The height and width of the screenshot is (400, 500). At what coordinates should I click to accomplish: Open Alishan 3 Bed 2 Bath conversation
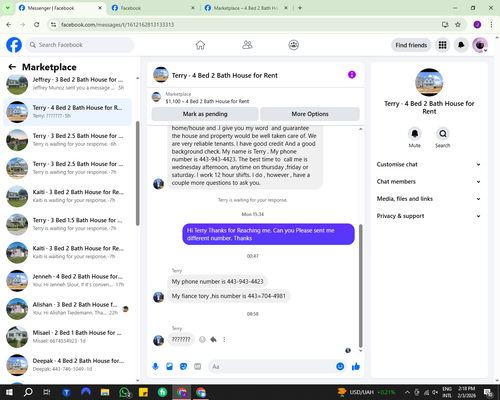click(68, 309)
